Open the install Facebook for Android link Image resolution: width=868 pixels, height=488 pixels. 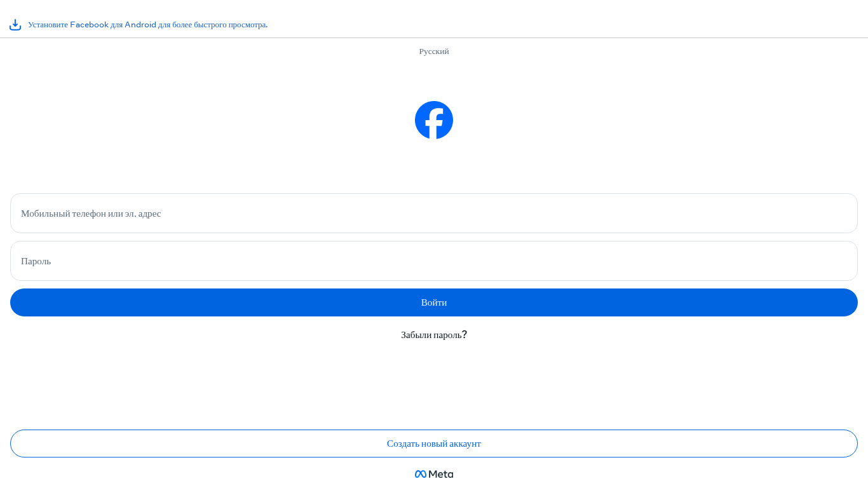[x=147, y=25]
